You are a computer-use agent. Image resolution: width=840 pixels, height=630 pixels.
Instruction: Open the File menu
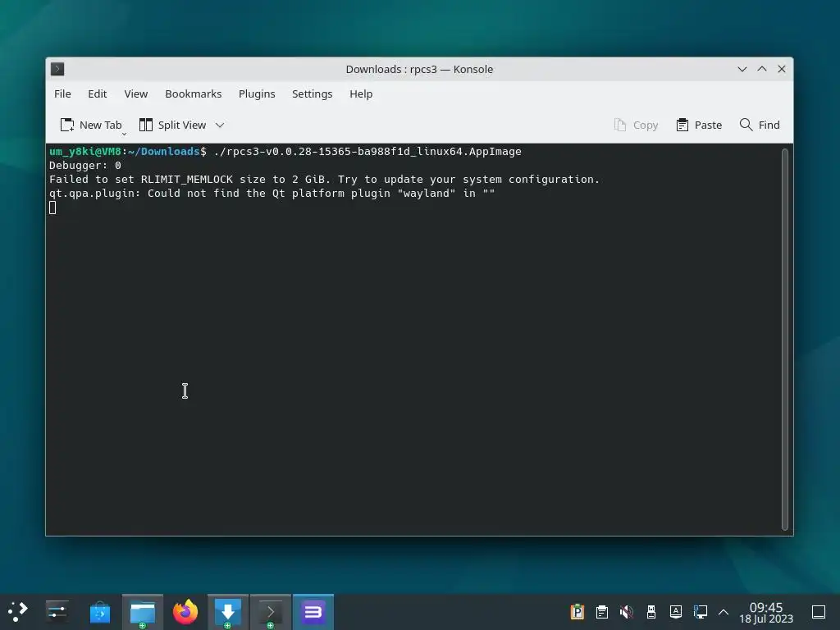coord(62,94)
